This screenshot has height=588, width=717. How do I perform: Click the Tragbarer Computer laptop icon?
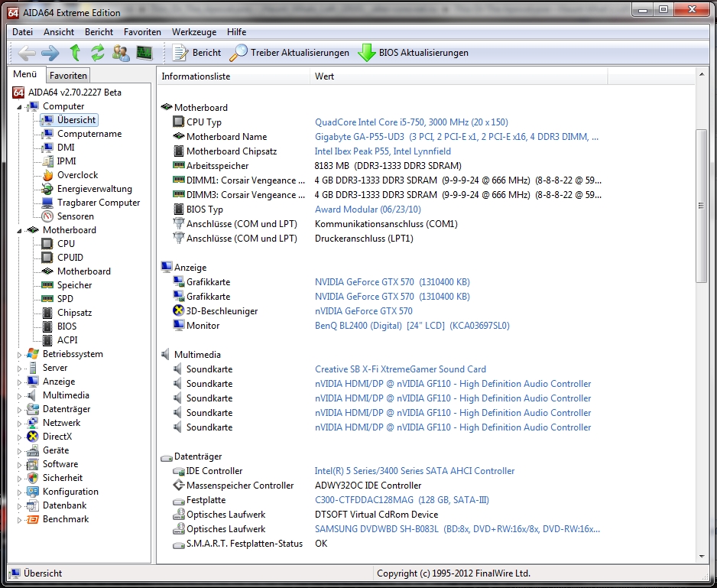point(47,203)
